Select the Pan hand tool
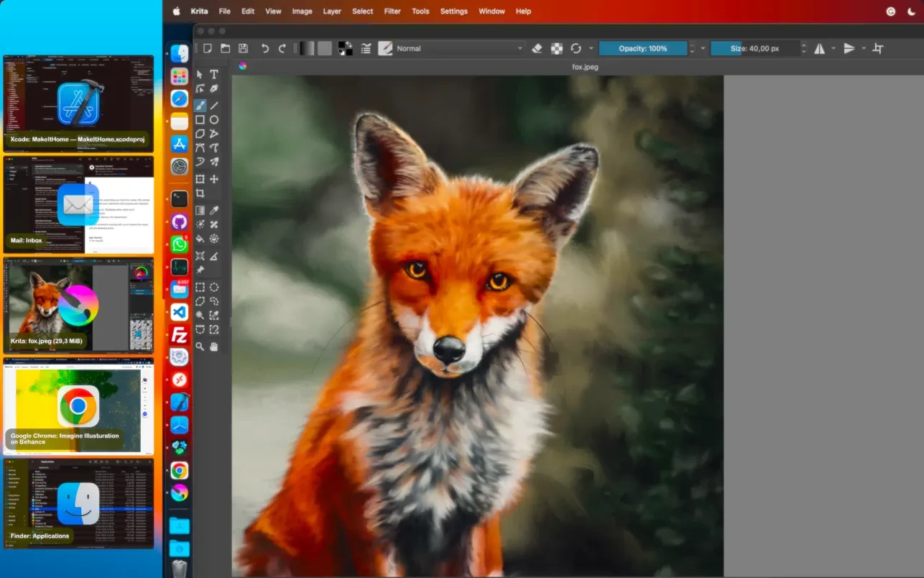 pos(214,347)
